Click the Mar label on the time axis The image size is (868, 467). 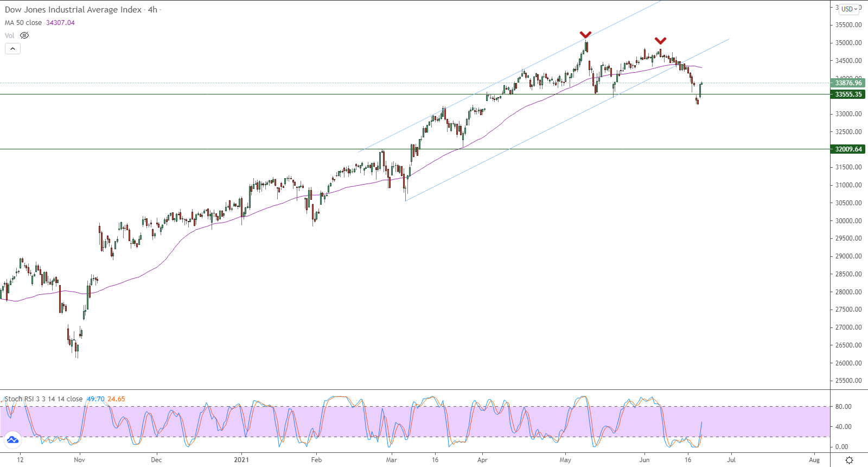click(391, 460)
